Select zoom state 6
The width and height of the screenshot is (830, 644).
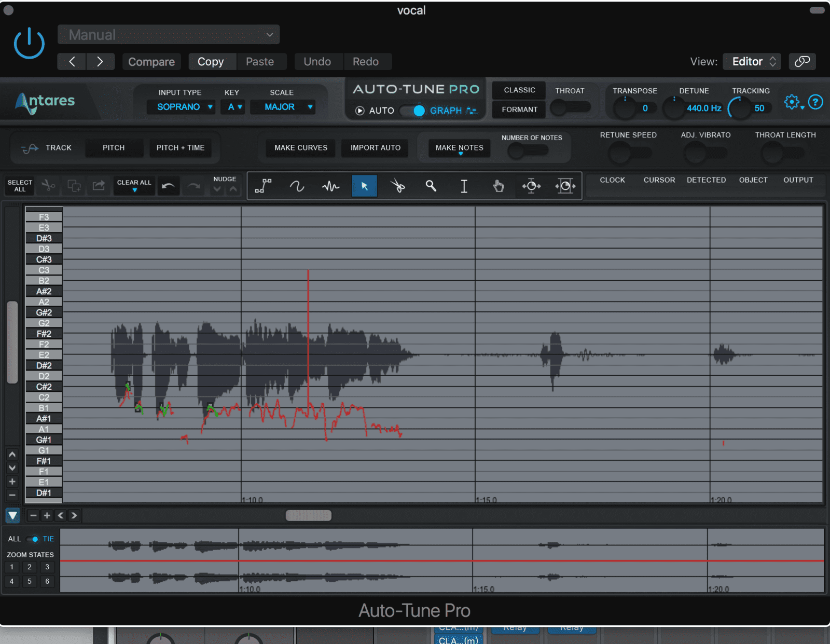pyautogui.click(x=47, y=581)
